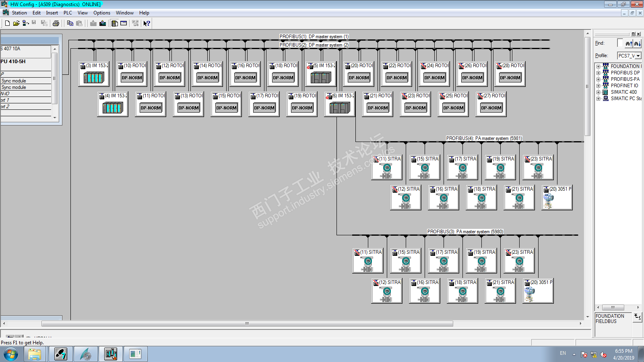Image resolution: width=644 pixels, height=362 pixels.
Task: Select the (4) IM 153-2 station icon
Action: coord(113,104)
